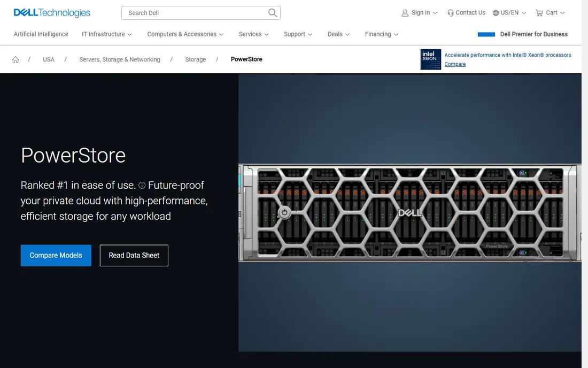Image resolution: width=588 pixels, height=368 pixels.
Task: Click the Compare Models button
Action: 56,256
